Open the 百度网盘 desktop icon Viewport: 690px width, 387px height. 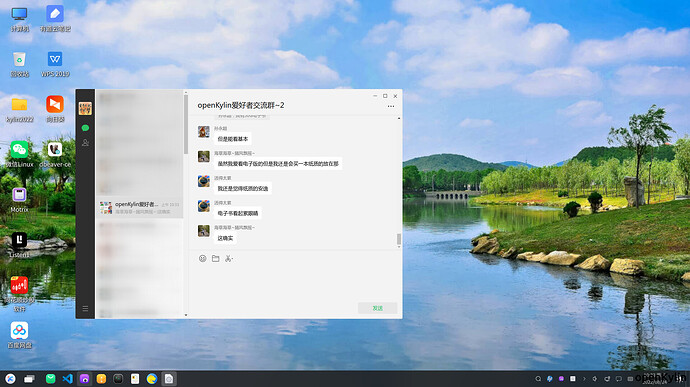(19, 335)
